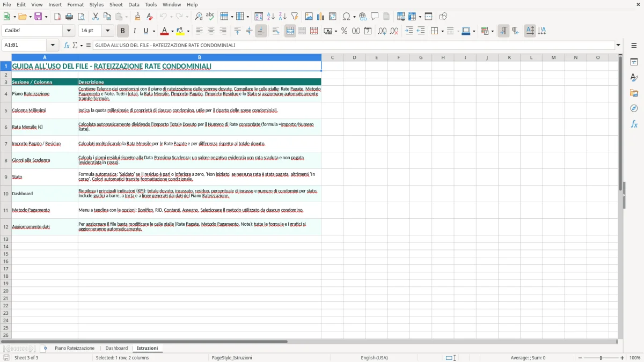
Task: Click the zoom slider handle
Action: tap(601, 358)
